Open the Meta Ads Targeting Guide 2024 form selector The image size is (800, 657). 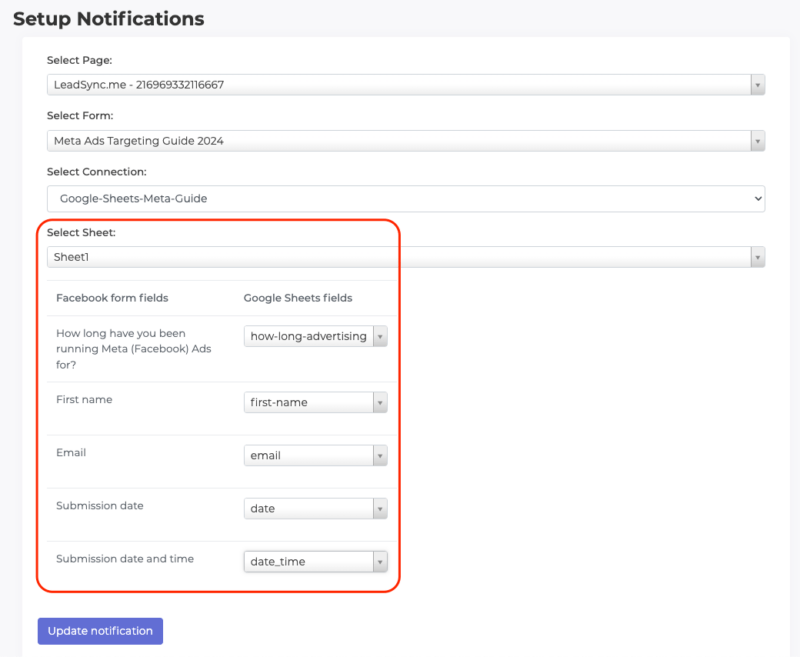point(400,140)
